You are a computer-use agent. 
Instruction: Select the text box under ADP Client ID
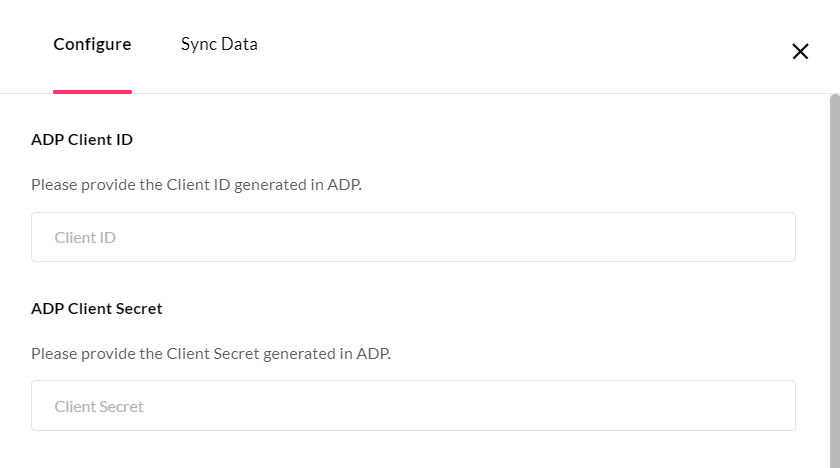[413, 237]
